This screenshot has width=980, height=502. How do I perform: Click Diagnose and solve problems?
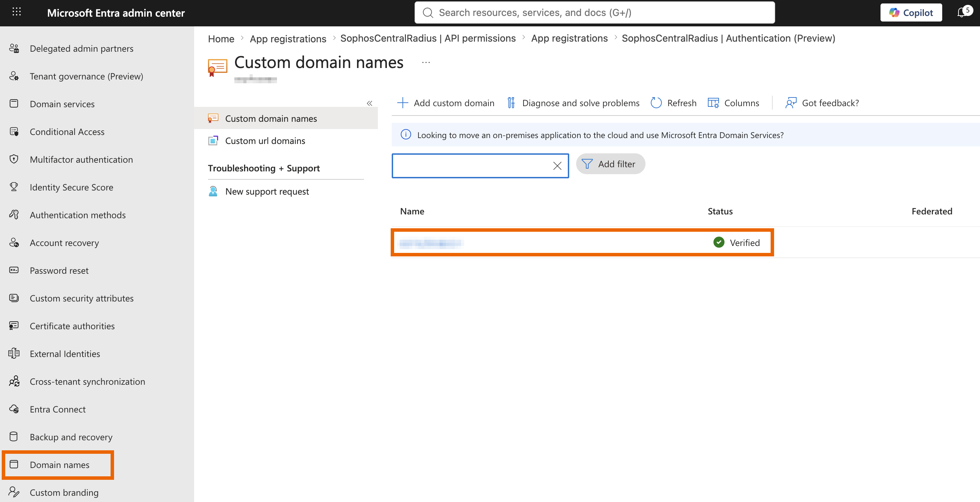573,103
